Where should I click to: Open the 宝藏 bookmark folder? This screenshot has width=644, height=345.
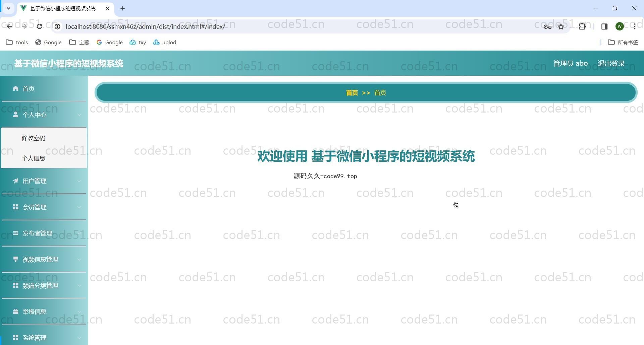point(79,42)
